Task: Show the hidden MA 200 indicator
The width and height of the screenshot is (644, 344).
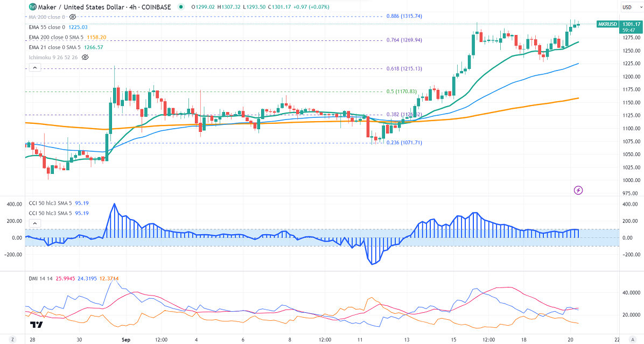Action: click(x=73, y=17)
